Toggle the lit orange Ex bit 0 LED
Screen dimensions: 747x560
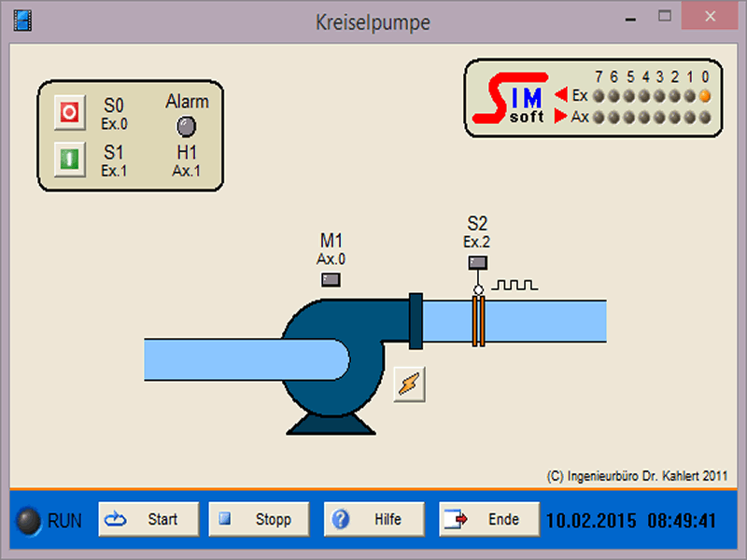coord(705,95)
